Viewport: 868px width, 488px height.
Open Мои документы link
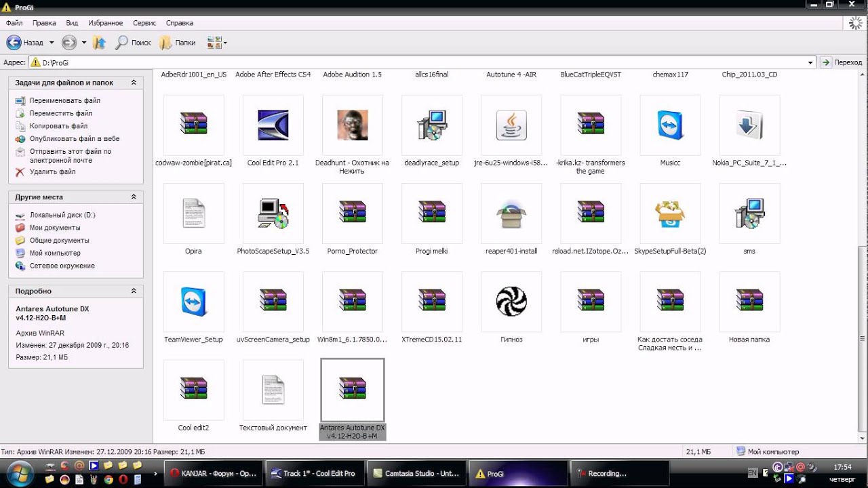tap(55, 228)
